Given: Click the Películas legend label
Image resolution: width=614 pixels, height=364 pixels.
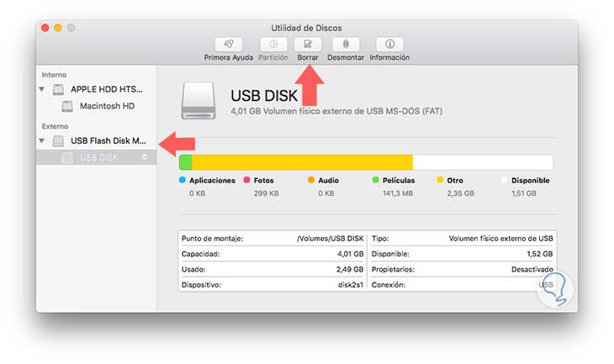Looking at the screenshot, I should (x=399, y=181).
